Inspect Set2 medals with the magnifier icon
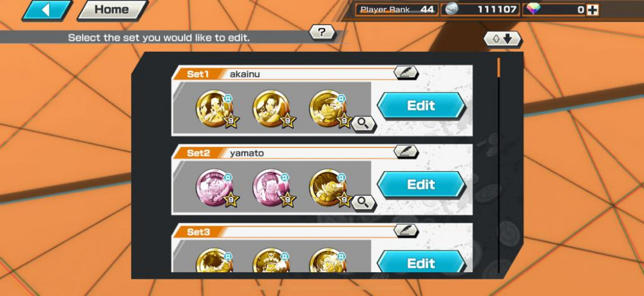The height and width of the screenshot is (296, 644). coord(363,202)
